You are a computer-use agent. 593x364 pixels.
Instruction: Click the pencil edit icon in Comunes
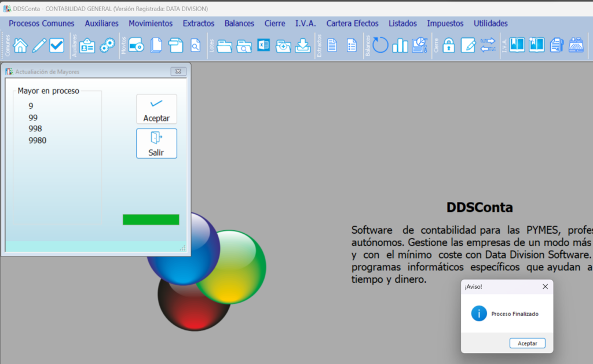[x=39, y=45]
